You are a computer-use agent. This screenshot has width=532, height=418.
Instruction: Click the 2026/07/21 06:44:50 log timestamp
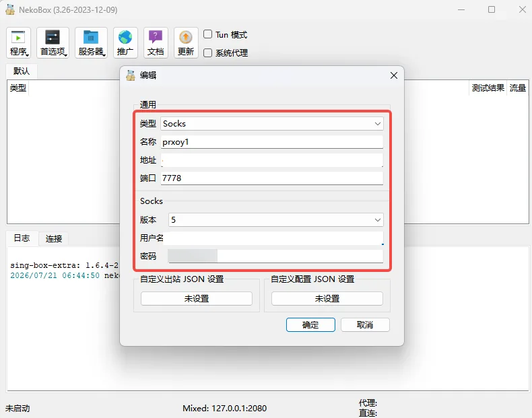(55, 275)
